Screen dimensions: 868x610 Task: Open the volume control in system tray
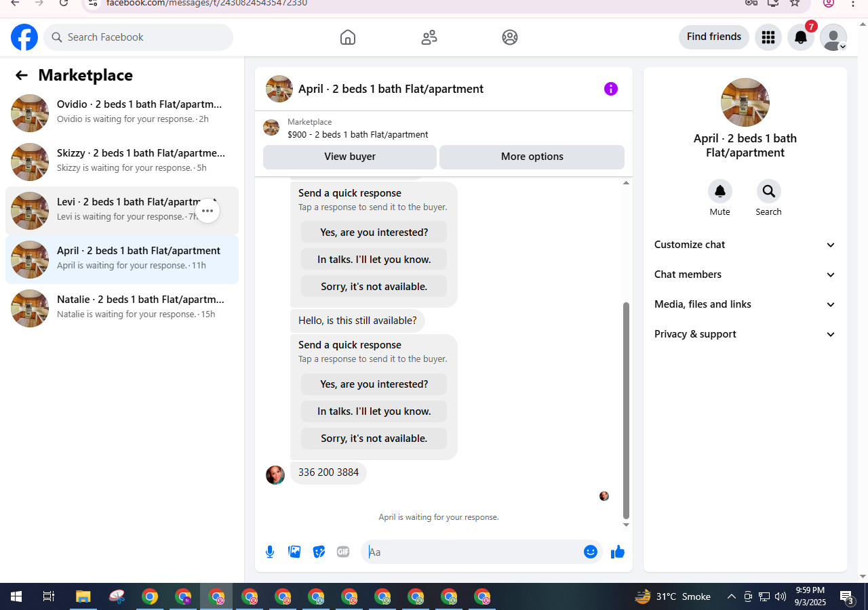780,597
